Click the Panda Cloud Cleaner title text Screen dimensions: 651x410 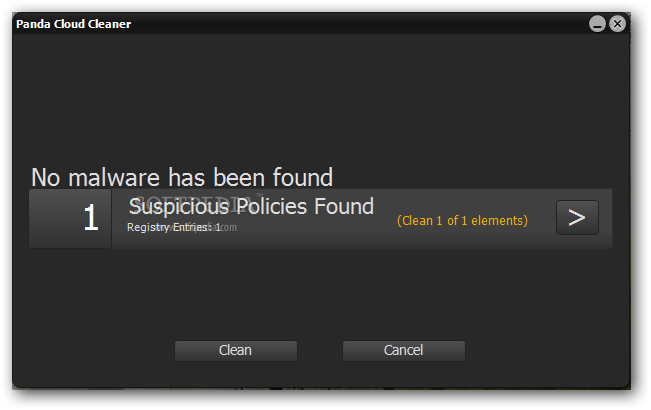73,24
